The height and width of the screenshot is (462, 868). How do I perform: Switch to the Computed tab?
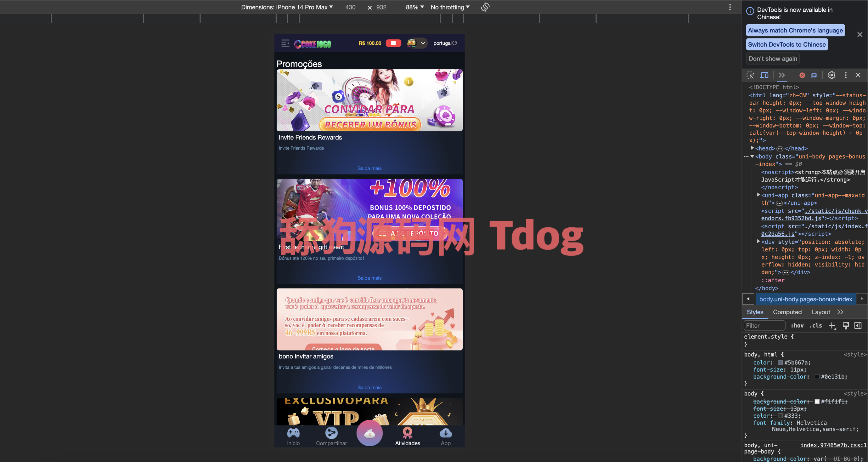(787, 312)
